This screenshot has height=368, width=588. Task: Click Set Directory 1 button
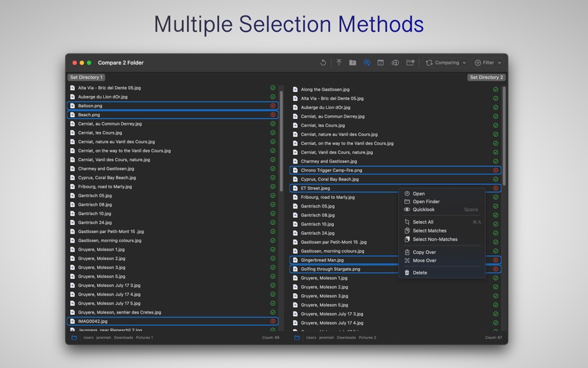(x=86, y=77)
